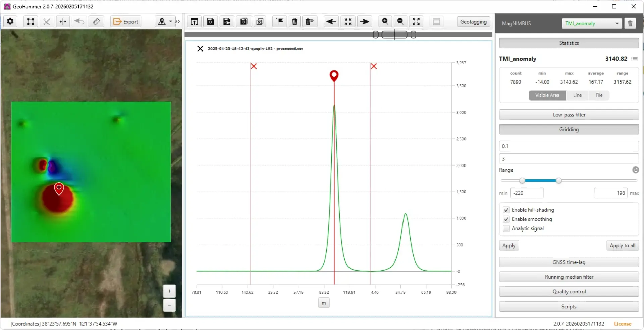Disable Enable smoothing

click(506, 219)
